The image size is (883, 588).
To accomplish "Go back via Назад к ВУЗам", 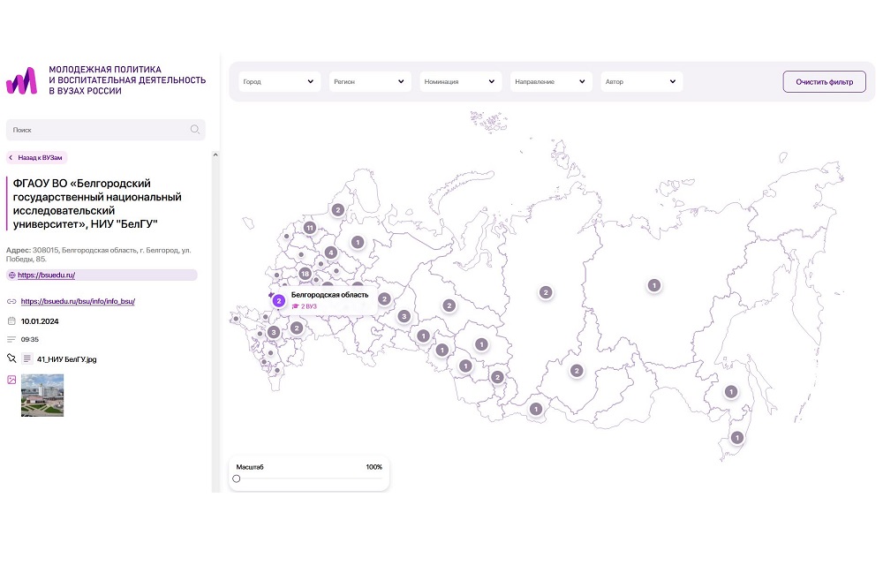I will point(37,158).
